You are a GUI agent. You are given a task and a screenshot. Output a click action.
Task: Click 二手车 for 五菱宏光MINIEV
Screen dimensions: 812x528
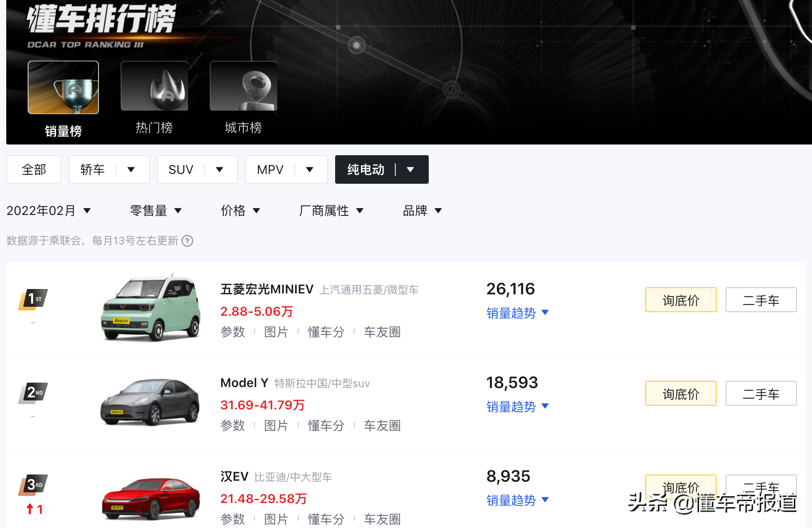tap(761, 300)
